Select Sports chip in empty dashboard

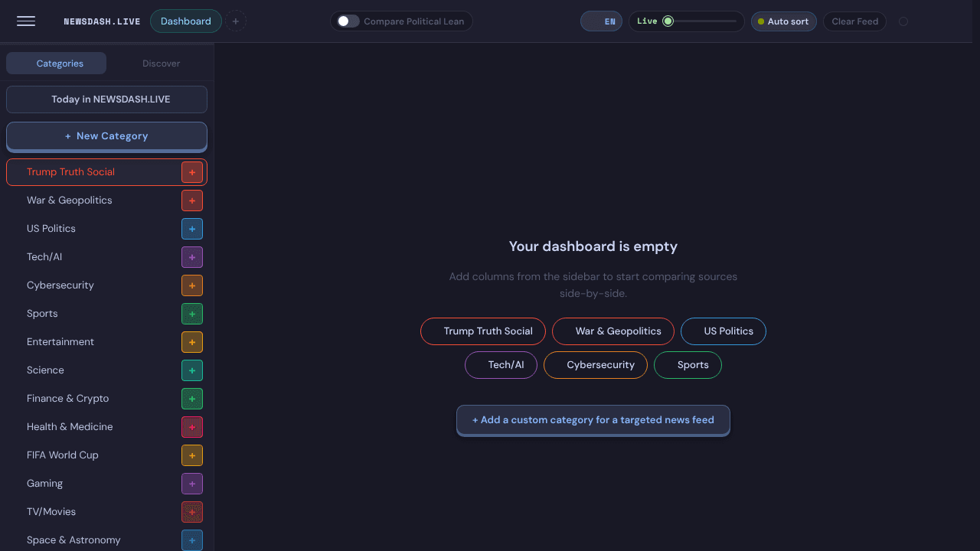click(688, 365)
